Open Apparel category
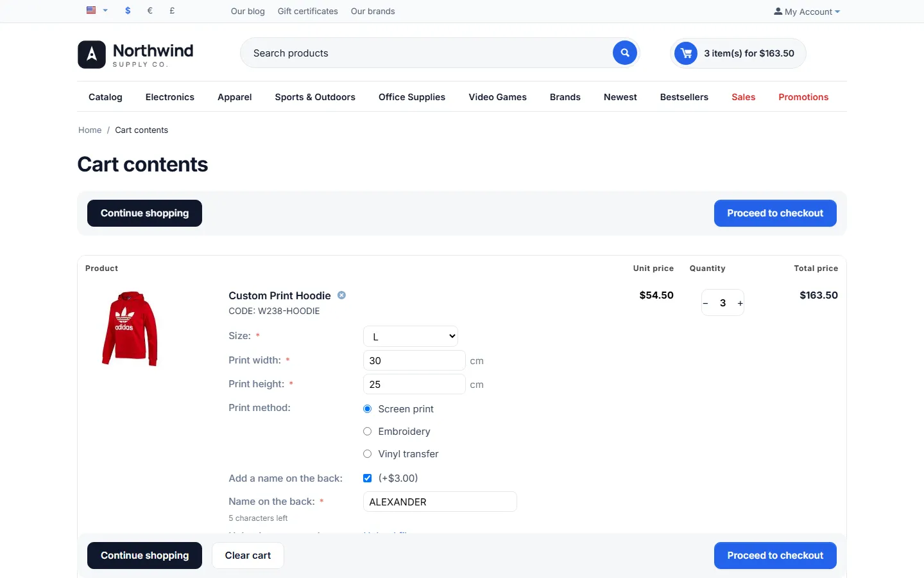The height and width of the screenshot is (578, 924). point(235,97)
